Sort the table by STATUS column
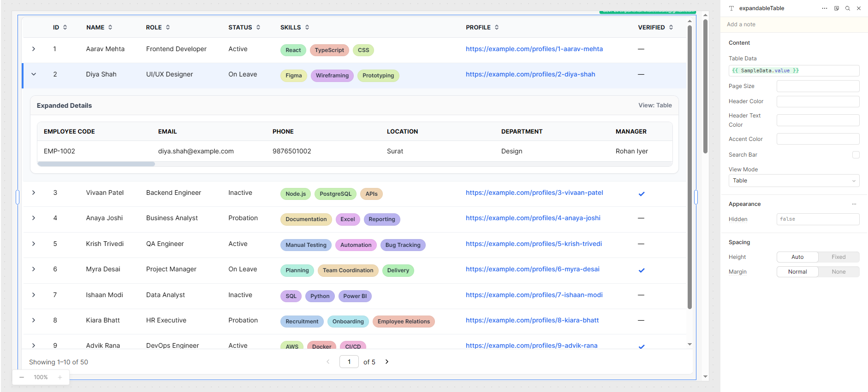The image size is (868, 392). (258, 27)
